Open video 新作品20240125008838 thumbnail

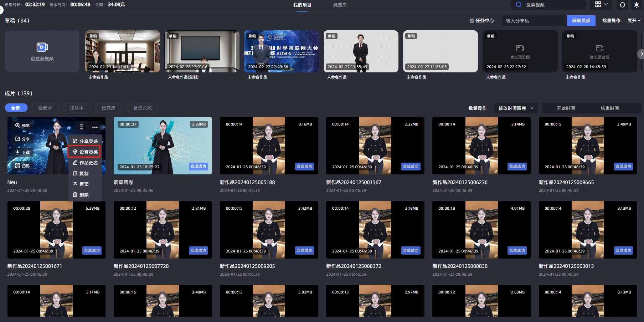pyautogui.click(x=481, y=230)
